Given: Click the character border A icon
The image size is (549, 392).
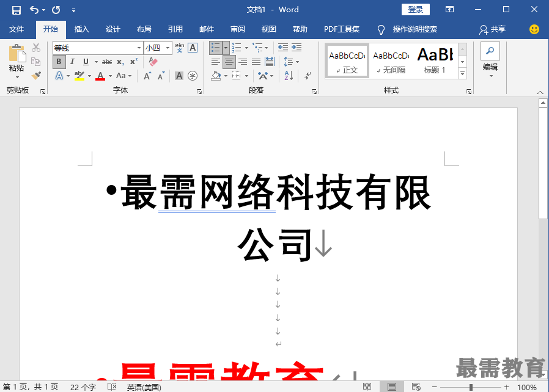Looking at the screenshot, I should (x=193, y=48).
